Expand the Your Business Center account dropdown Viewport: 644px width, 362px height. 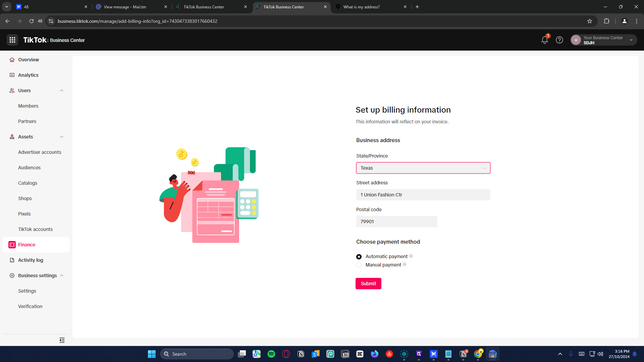[631, 40]
